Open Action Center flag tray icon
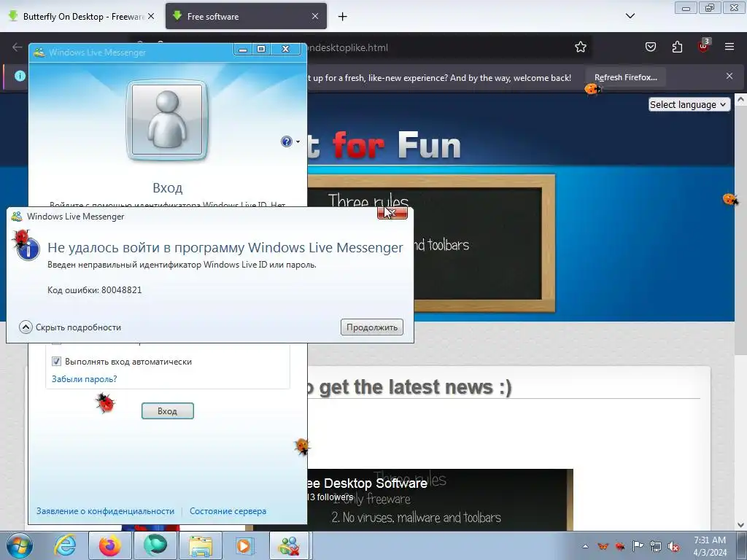The image size is (747, 560). 638,545
